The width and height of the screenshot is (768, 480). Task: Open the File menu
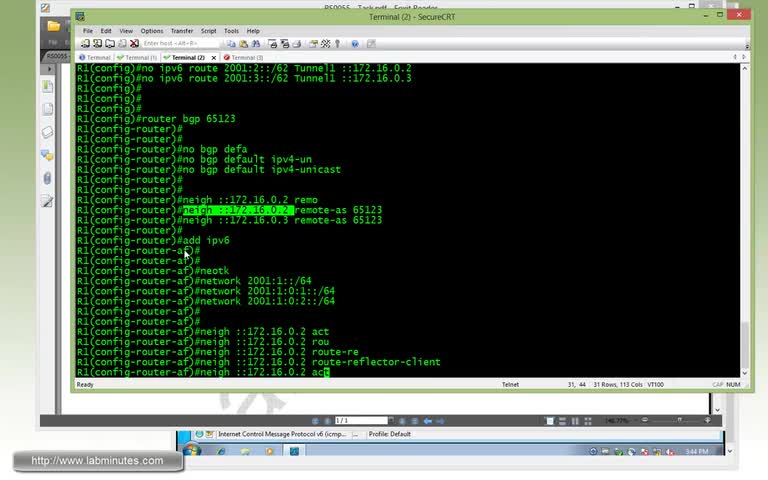coord(88,31)
